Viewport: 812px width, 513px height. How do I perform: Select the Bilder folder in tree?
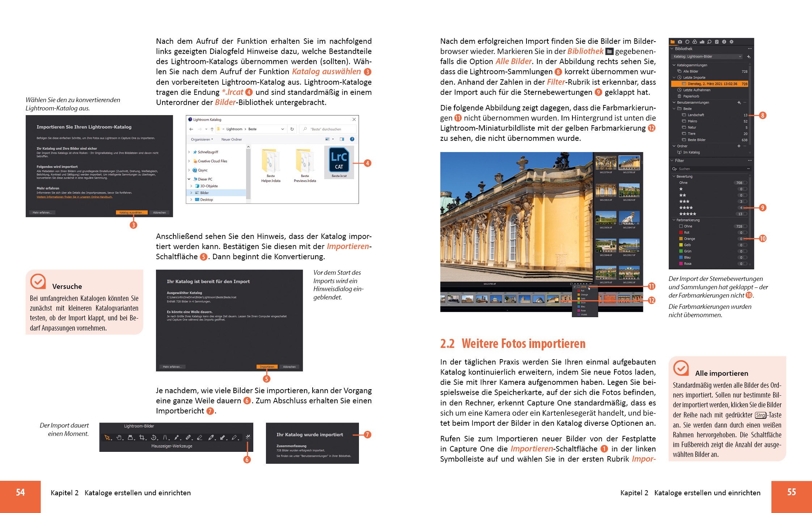point(204,193)
